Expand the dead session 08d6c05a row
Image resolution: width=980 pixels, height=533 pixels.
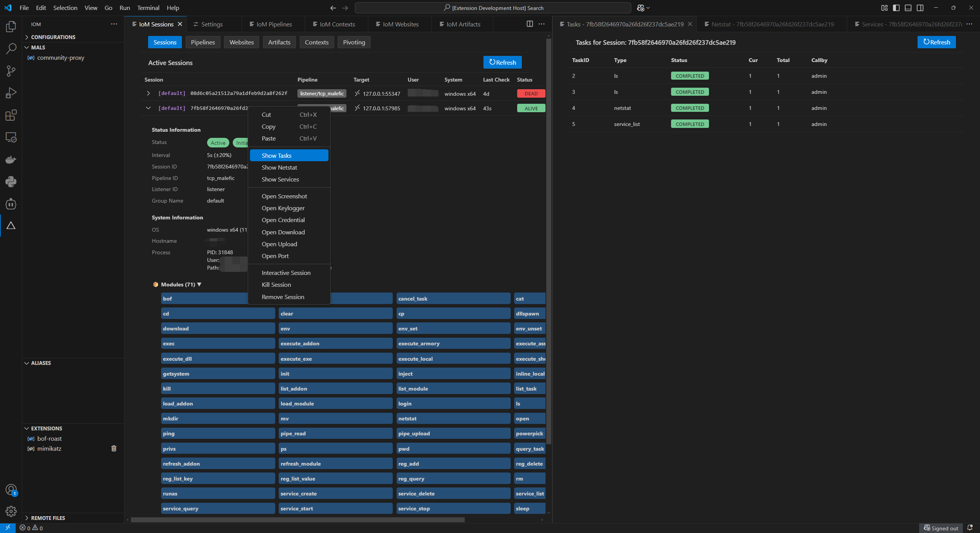click(x=148, y=93)
